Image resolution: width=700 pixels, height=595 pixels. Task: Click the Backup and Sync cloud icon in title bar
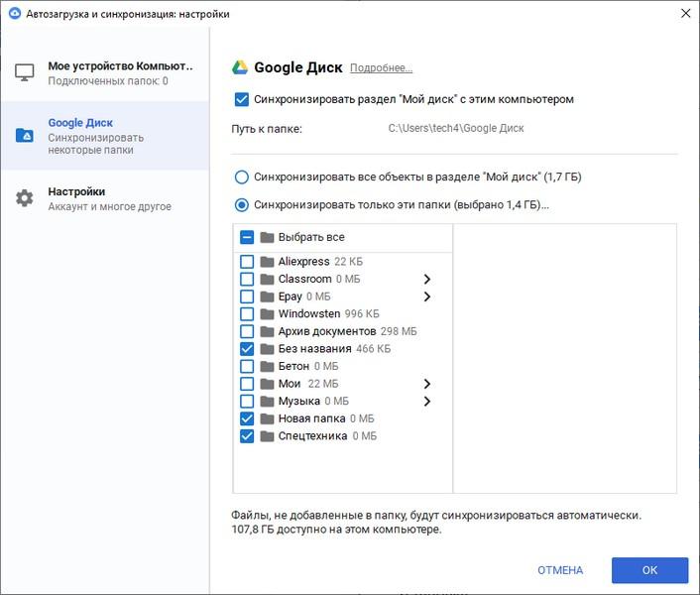[15, 14]
